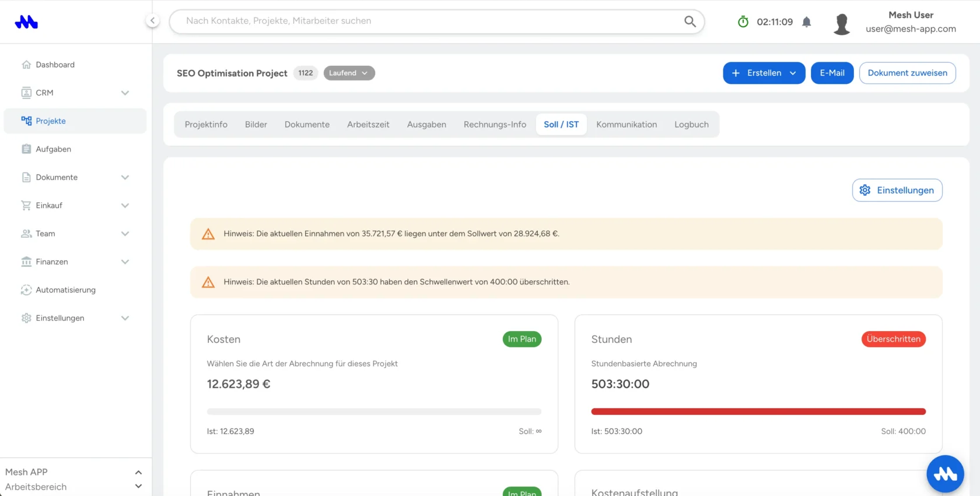Click the Einkauf shopping cart icon
Viewport: 980px width, 496px height.
26,205
